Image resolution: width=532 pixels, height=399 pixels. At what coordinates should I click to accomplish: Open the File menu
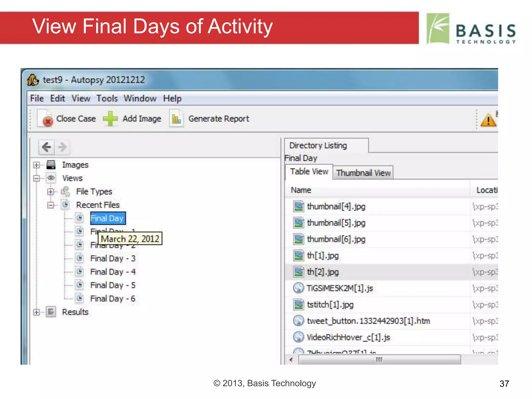pos(37,98)
